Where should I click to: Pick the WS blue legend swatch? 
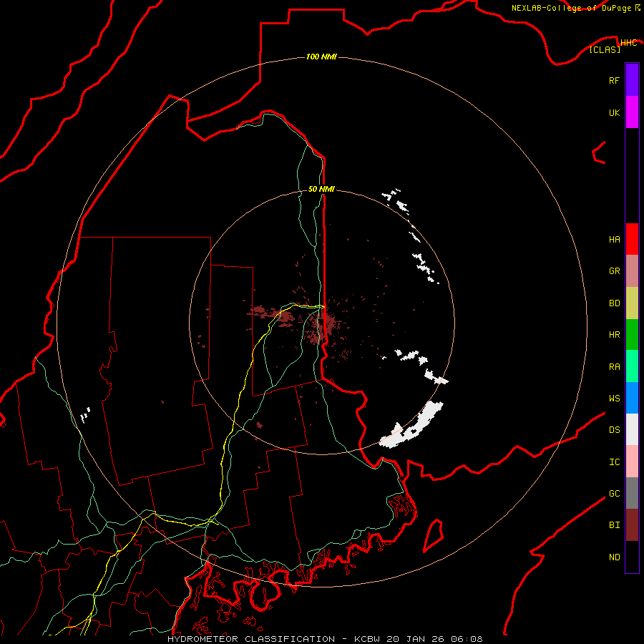pos(632,398)
